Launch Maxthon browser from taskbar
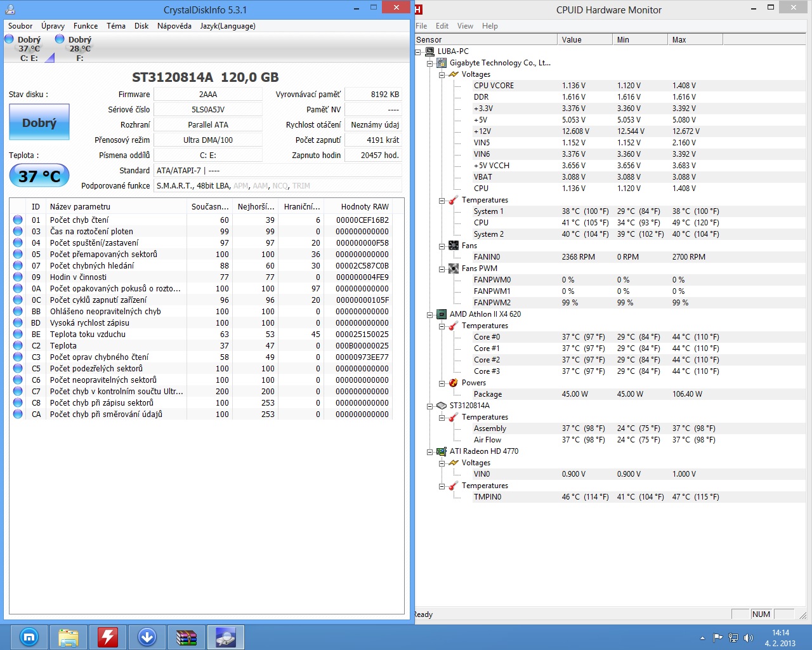Viewport: 812px width, 650px height. click(x=29, y=637)
